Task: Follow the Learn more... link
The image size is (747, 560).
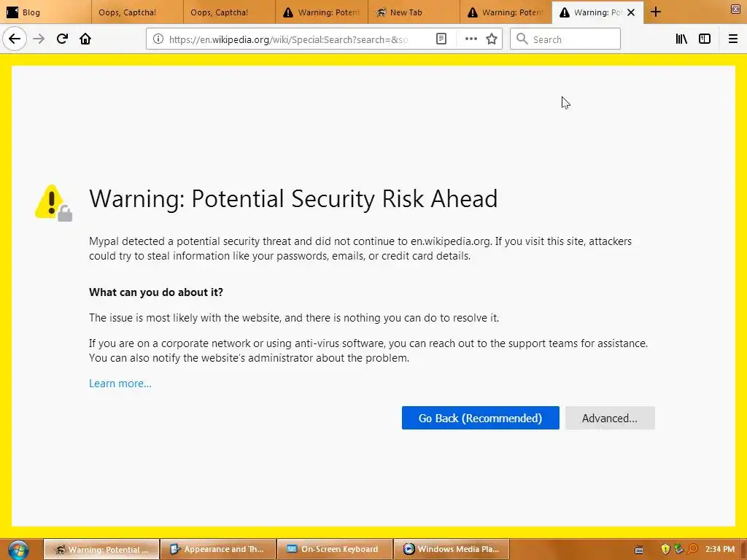Action: (x=120, y=384)
